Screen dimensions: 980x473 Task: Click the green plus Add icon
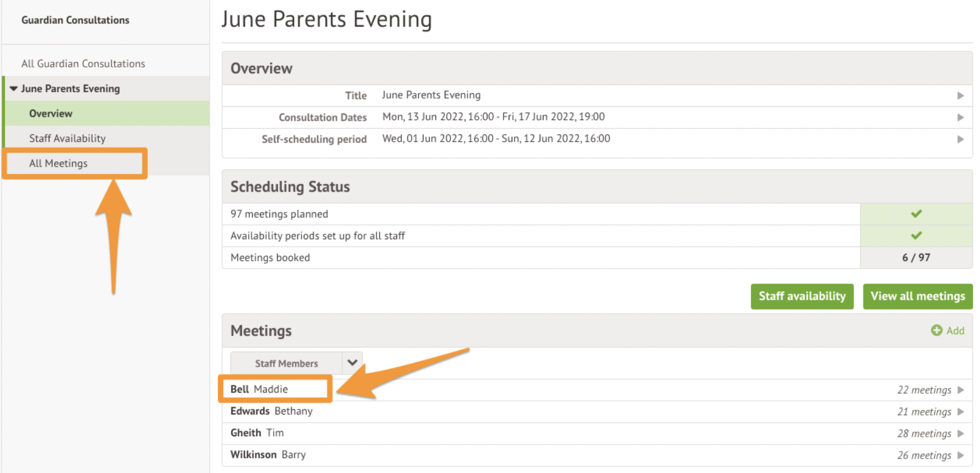pos(936,330)
